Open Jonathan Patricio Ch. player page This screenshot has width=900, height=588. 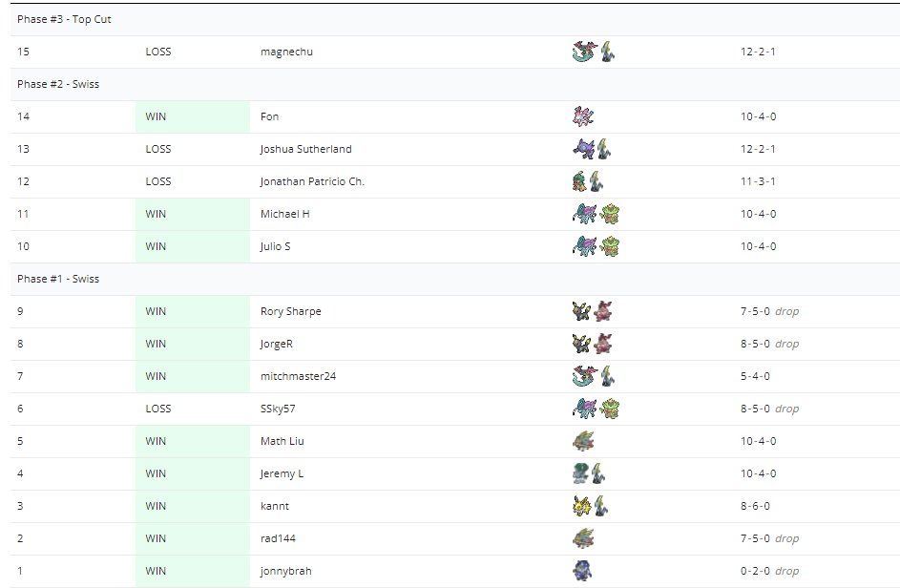pos(312,181)
